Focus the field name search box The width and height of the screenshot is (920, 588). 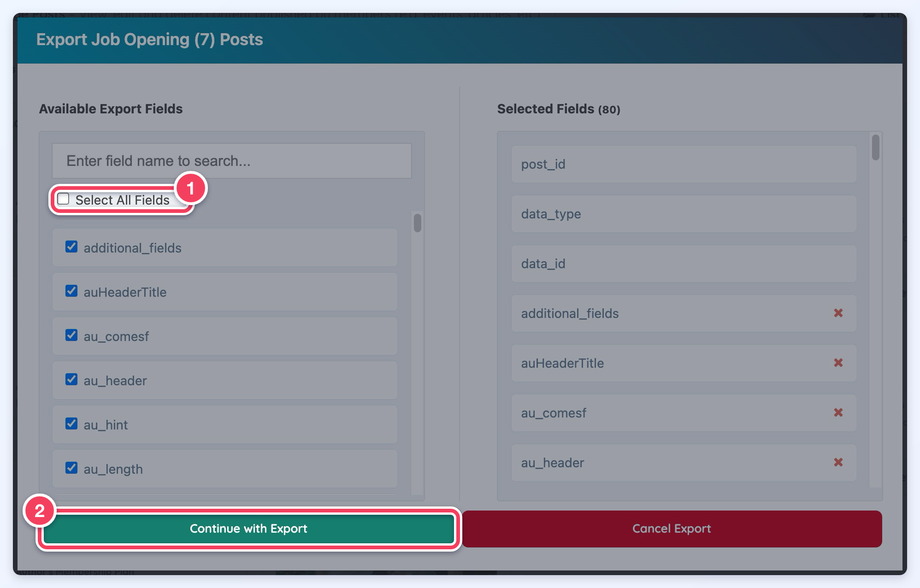click(232, 161)
